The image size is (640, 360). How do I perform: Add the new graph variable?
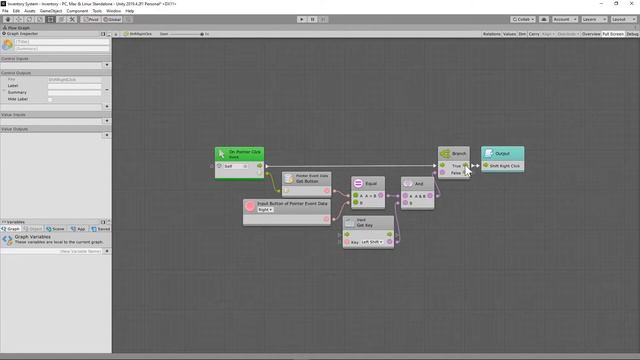pos(107,251)
